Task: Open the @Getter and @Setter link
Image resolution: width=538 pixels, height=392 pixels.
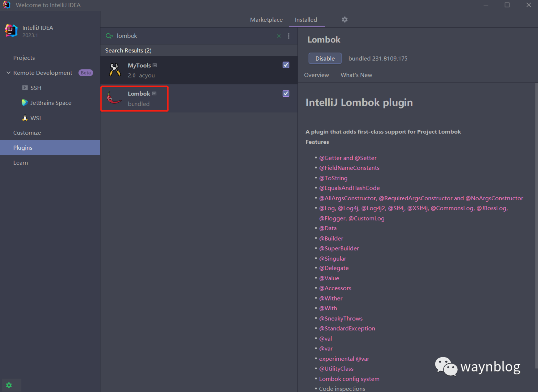Action: coord(348,158)
